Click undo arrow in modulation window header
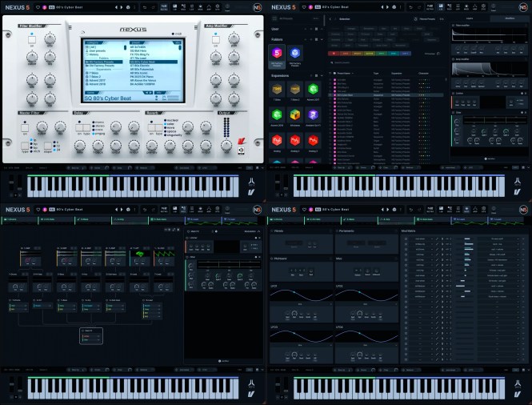 (411, 210)
